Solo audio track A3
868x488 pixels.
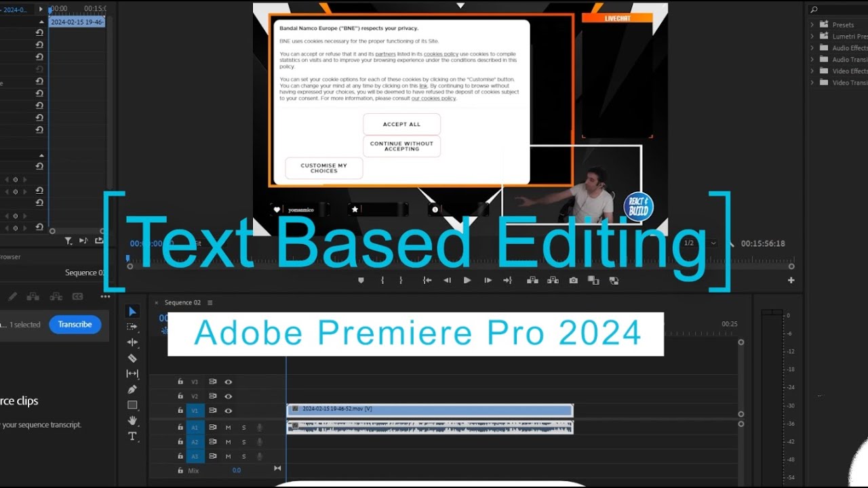point(244,456)
